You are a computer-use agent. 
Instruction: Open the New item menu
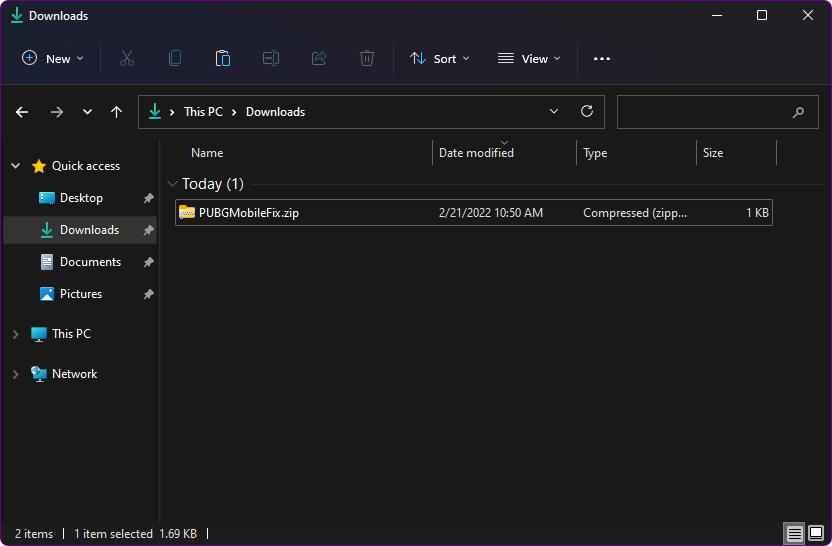tap(53, 59)
